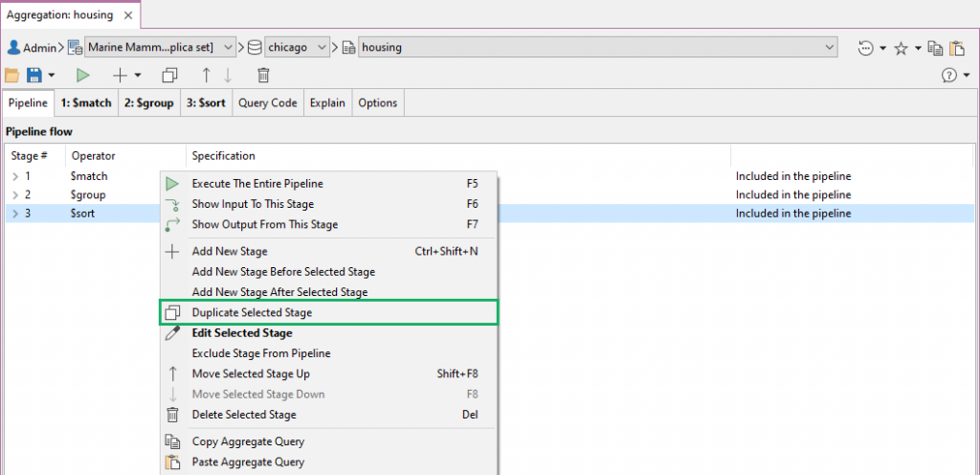Image resolution: width=980 pixels, height=475 pixels.
Task: Click the query history clock icon
Action: click(x=866, y=47)
